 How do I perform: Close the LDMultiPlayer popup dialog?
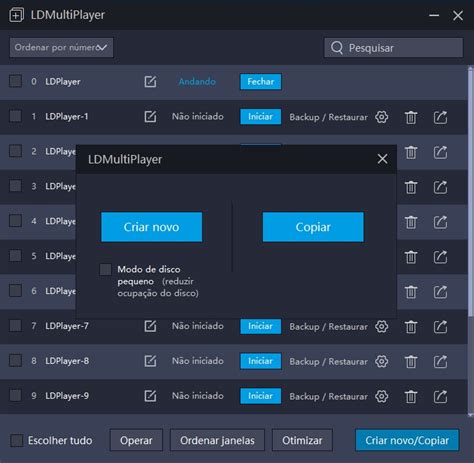pos(382,159)
